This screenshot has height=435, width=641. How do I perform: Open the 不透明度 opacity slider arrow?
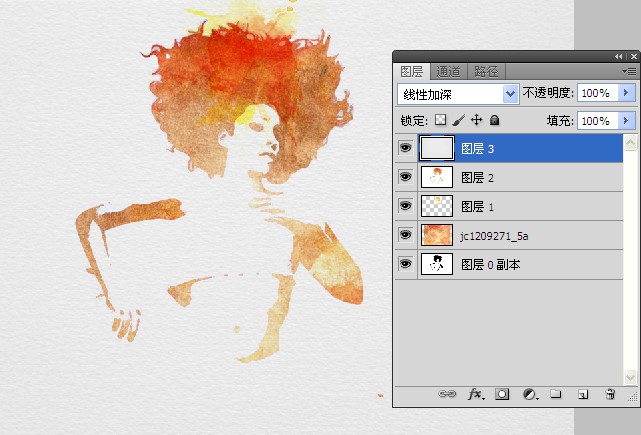click(x=627, y=93)
